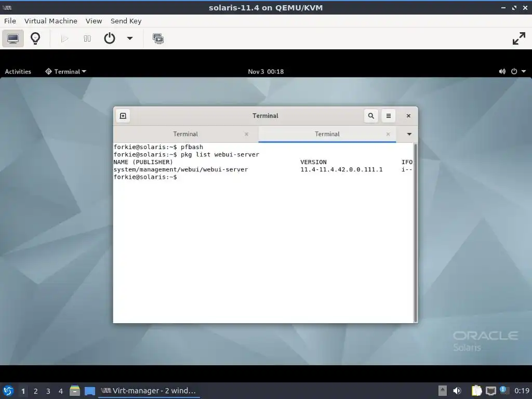The image size is (532, 399).
Task: Click the 'pfbash' command line text
Action: point(192,147)
